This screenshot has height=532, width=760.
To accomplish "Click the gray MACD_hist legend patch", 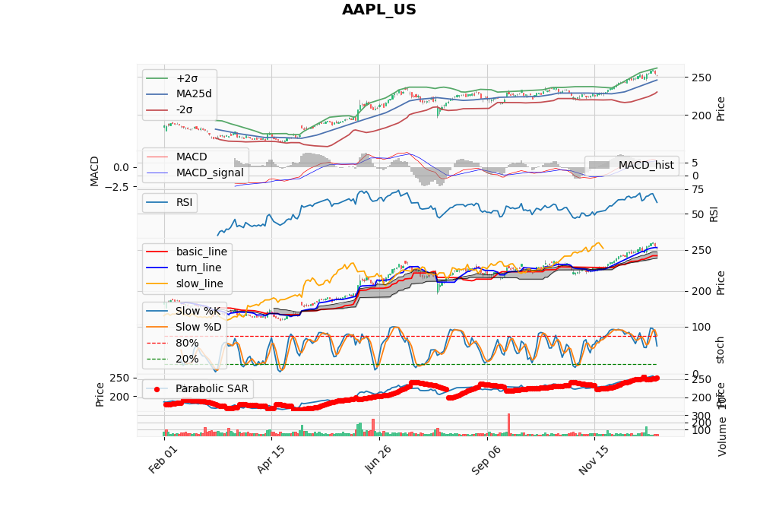I will coord(599,165).
